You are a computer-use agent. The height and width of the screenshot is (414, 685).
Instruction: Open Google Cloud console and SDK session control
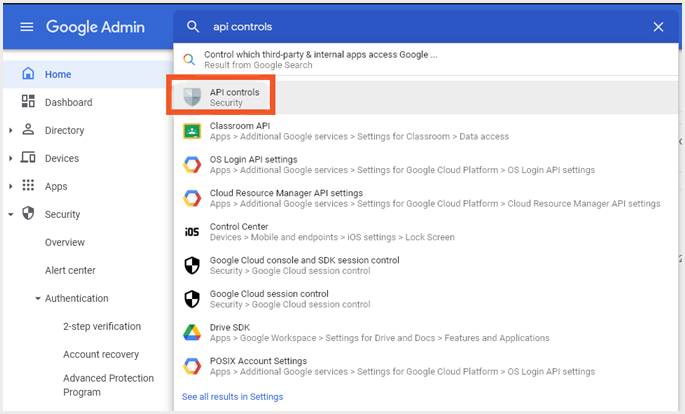(426, 266)
